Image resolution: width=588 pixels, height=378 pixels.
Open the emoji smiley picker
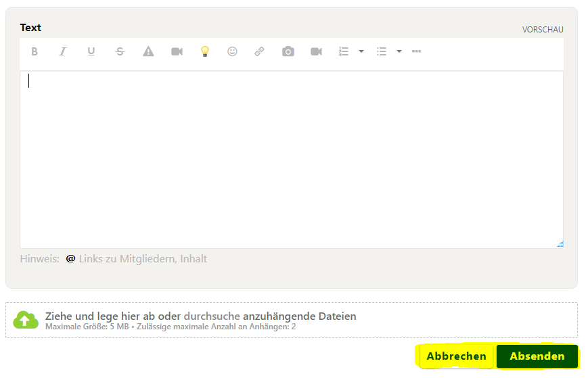click(232, 51)
